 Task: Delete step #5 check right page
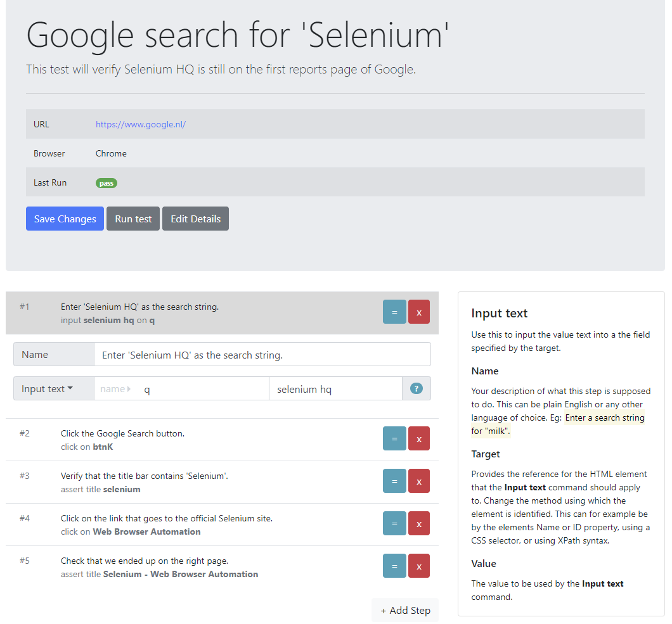418,566
